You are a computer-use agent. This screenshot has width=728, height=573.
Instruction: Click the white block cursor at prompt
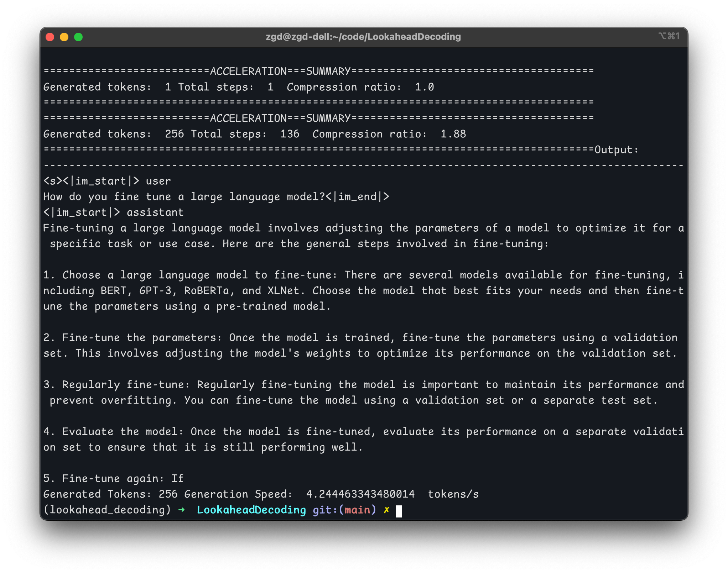pos(399,511)
